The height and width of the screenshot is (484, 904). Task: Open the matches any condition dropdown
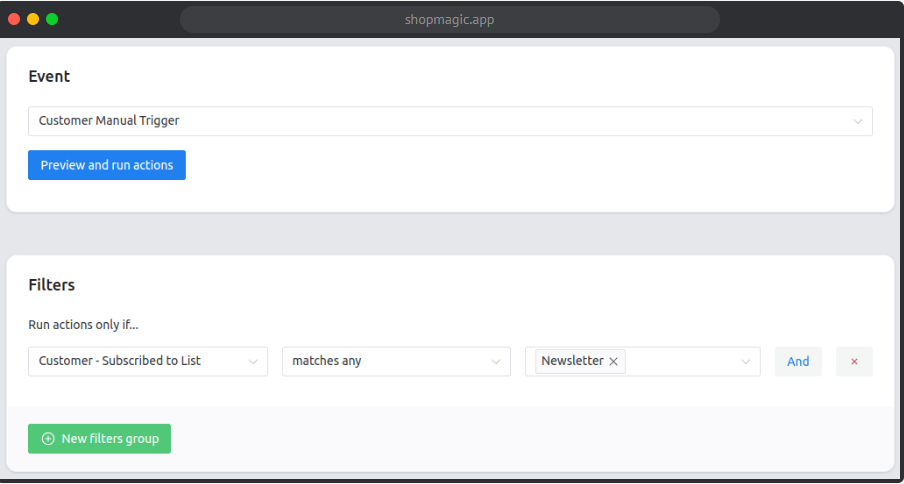(396, 361)
